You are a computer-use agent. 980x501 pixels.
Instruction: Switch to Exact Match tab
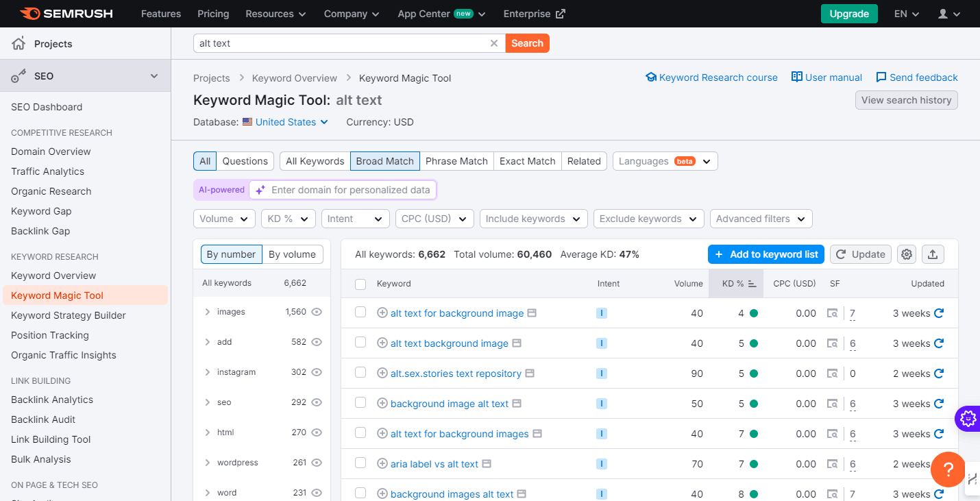pos(527,161)
